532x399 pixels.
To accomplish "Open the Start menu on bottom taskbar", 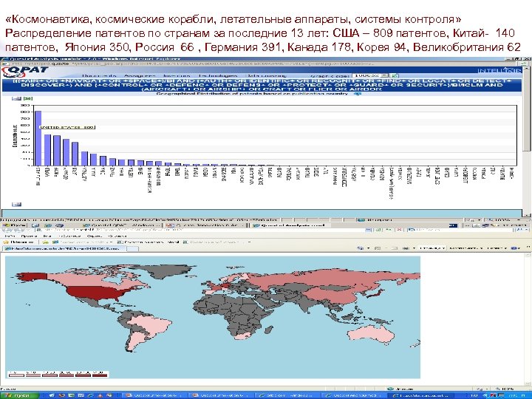I will point(20,395).
